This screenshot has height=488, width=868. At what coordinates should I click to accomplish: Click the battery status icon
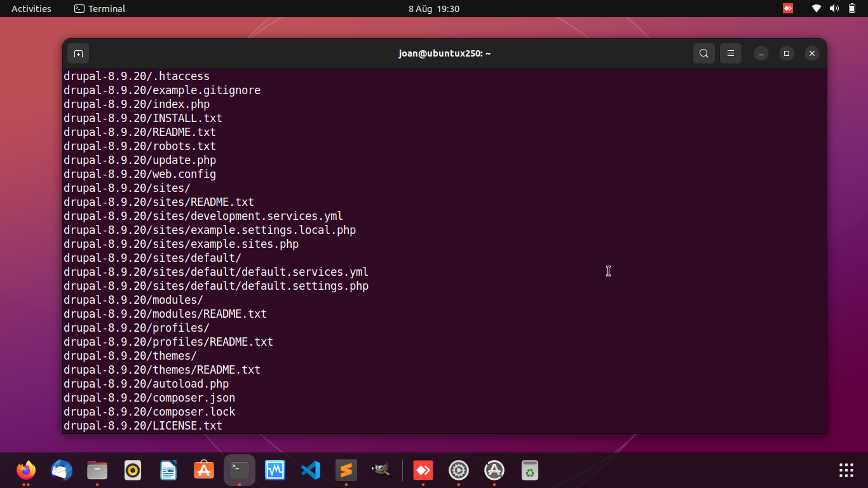point(852,9)
